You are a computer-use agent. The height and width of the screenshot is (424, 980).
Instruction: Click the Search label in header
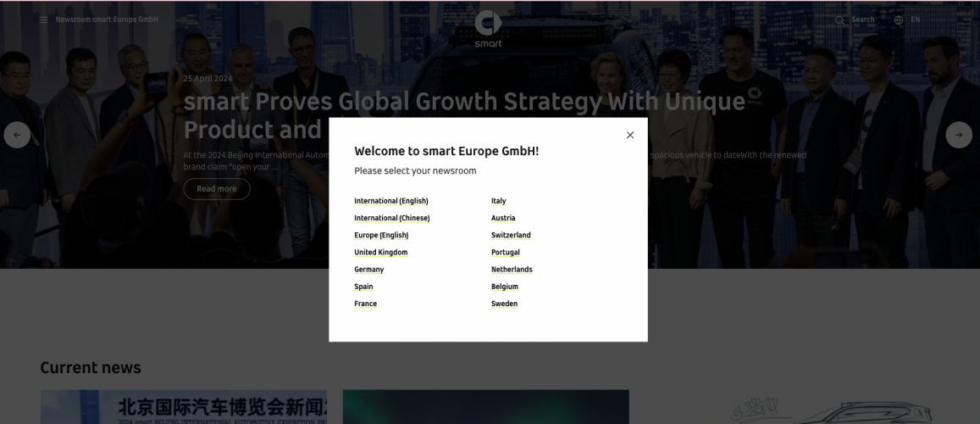pos(862,20)
